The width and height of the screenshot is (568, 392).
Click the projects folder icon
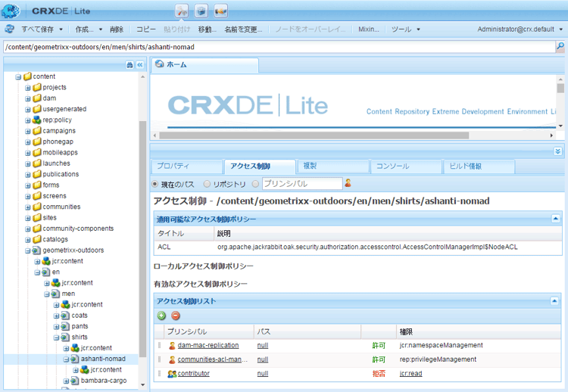pyautogui.click(x=37, y=87)
